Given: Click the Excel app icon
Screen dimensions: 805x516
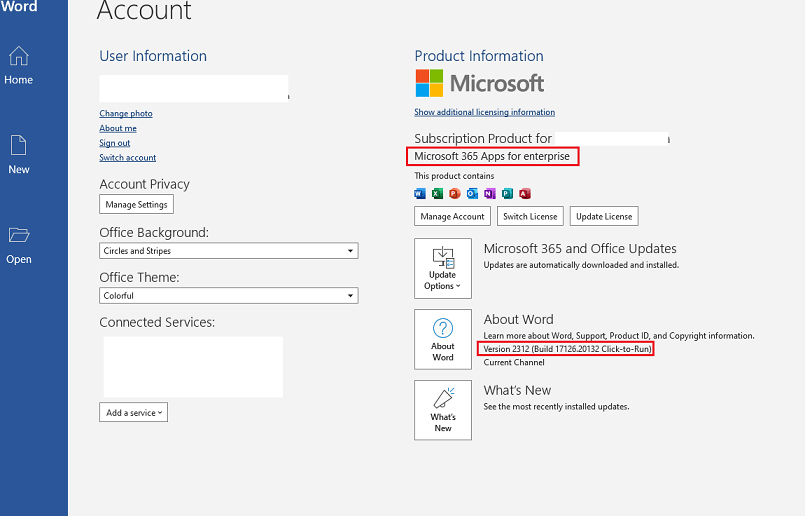Looking at the screenshot, I should (437, 194).
